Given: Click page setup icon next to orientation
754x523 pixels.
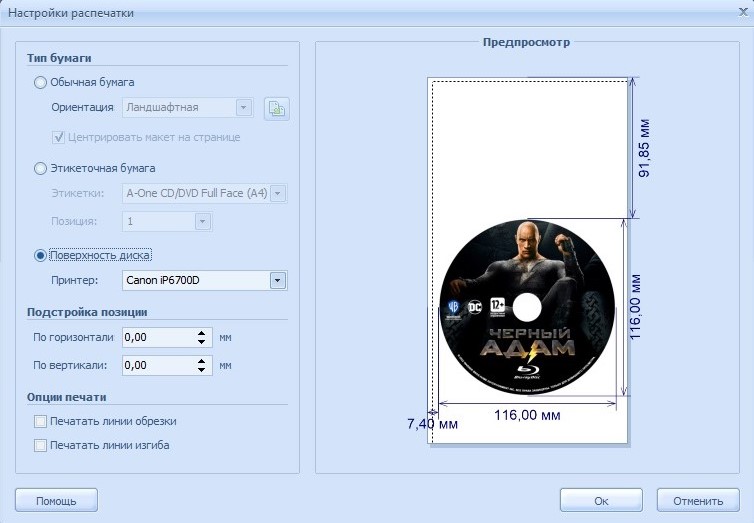Looking at the screenshot, I should coord(277,109).
